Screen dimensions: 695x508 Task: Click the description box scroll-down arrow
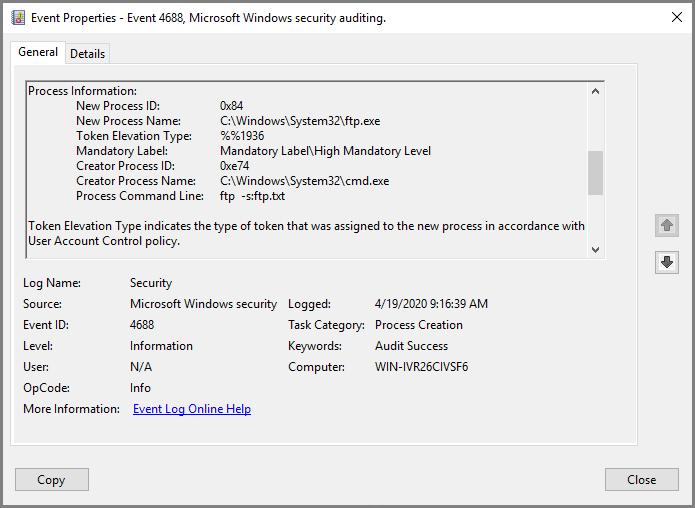[x=596, y=250]
